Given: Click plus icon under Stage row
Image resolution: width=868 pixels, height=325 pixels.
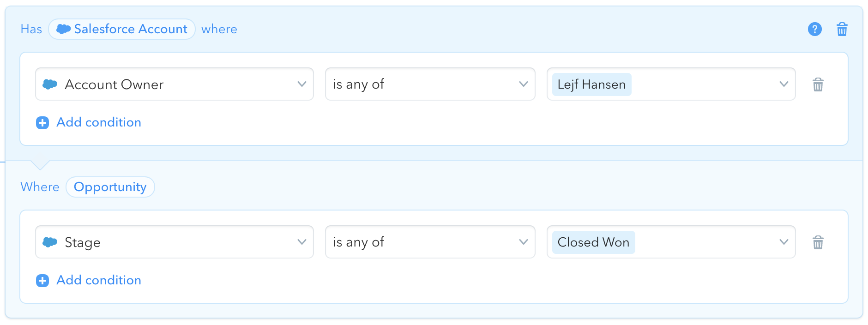Looking at the screenshot, I should pos(42,281).
